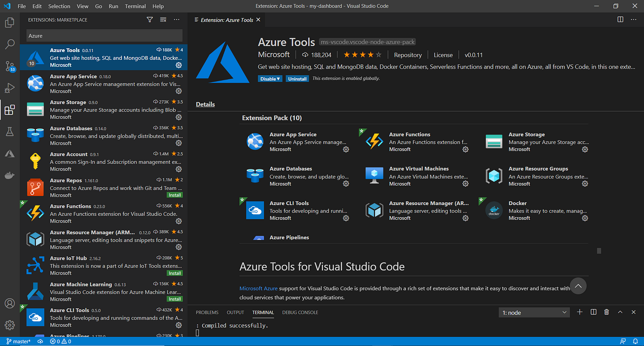Open the More Actions ellipsis in Extensions panel

click(177, 19)
